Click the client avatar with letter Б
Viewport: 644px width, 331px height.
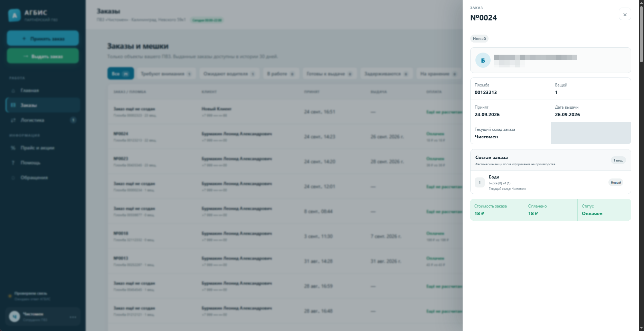click(x=483, y=61)
